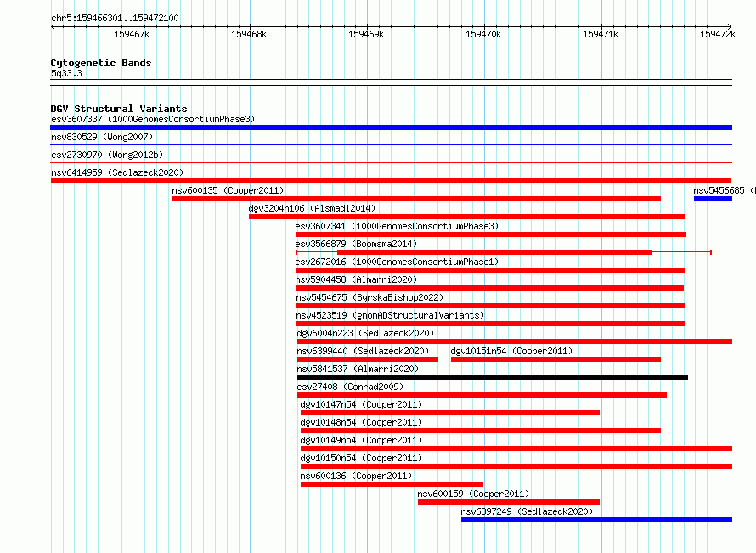This screenshot has height=553, width=756.
Task: Click the 159472k ruler tick label
Action: 718,34
